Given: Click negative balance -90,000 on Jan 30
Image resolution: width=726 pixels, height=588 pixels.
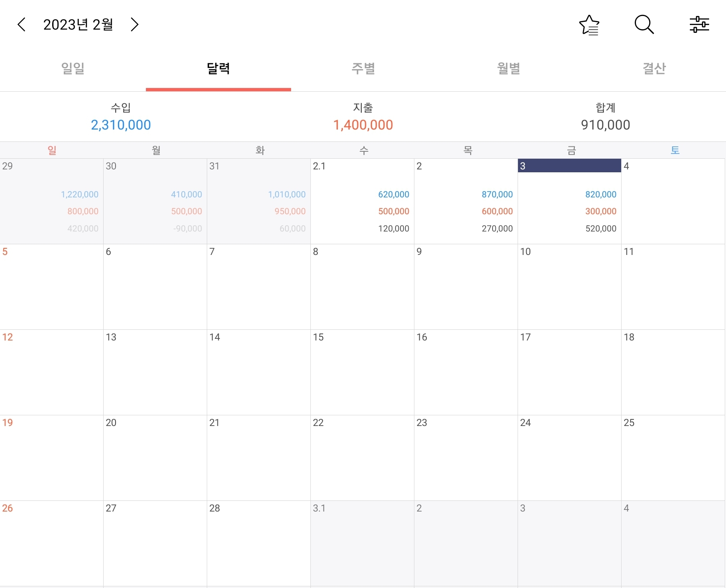Looking at the screenshot, I should coord(187,229).
